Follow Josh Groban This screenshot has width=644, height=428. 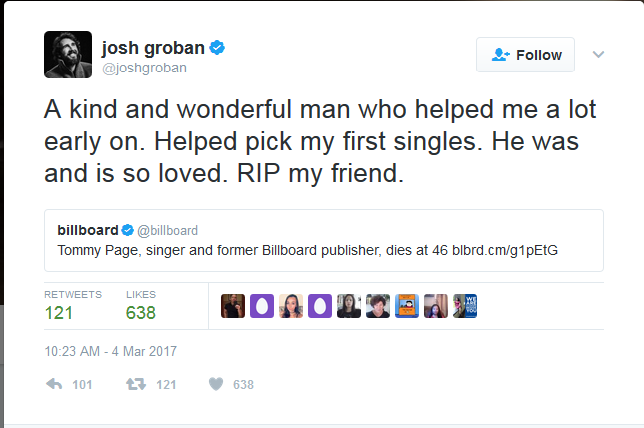pos(525,55)
